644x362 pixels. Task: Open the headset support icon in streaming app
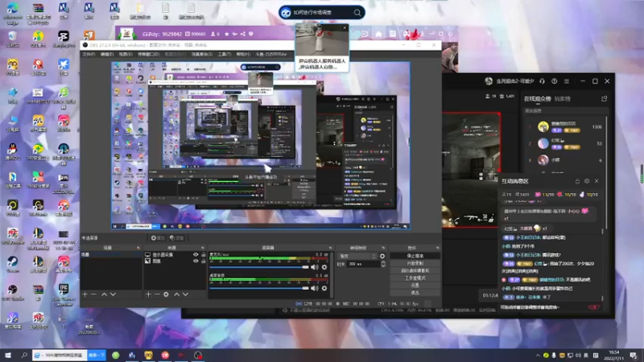coord(542,81)
